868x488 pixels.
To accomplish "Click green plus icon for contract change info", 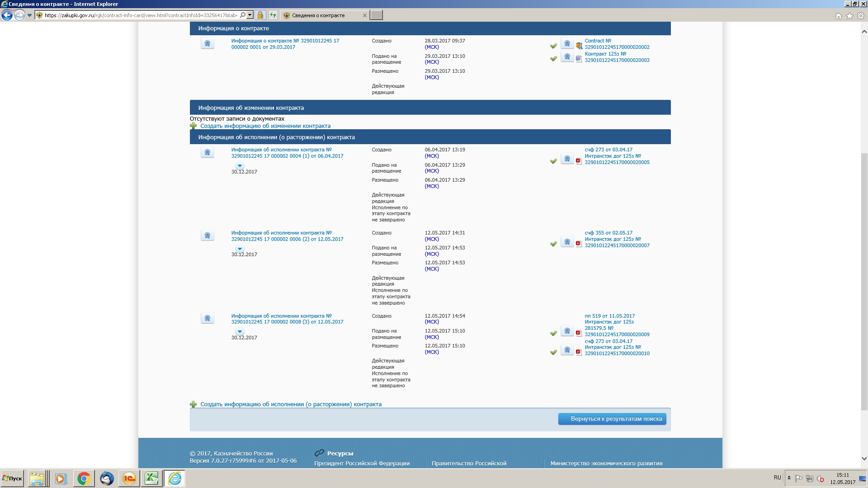I will point(193,126).
